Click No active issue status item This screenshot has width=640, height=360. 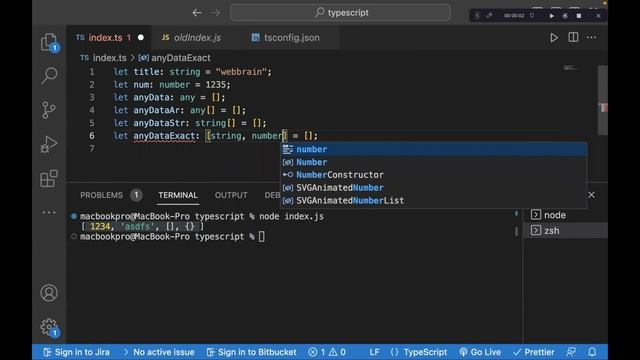pos(159,352)
